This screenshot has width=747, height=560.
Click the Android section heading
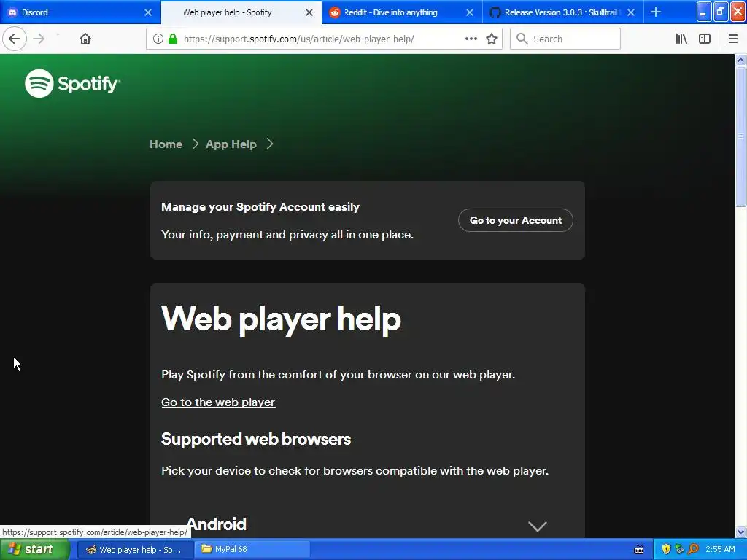(x=216, y=524)
